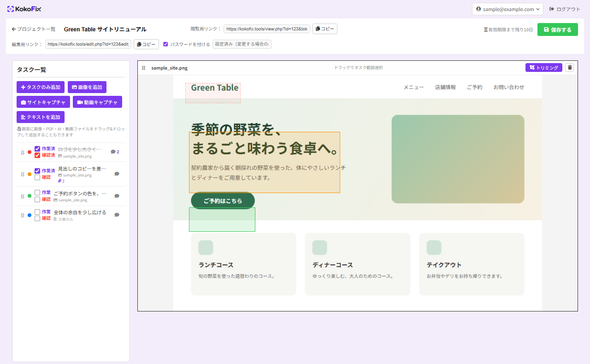The image size is (590, 364).
Task: Select the struck-through ロゴを少し大きく task title
Action: tap(79, 149)
